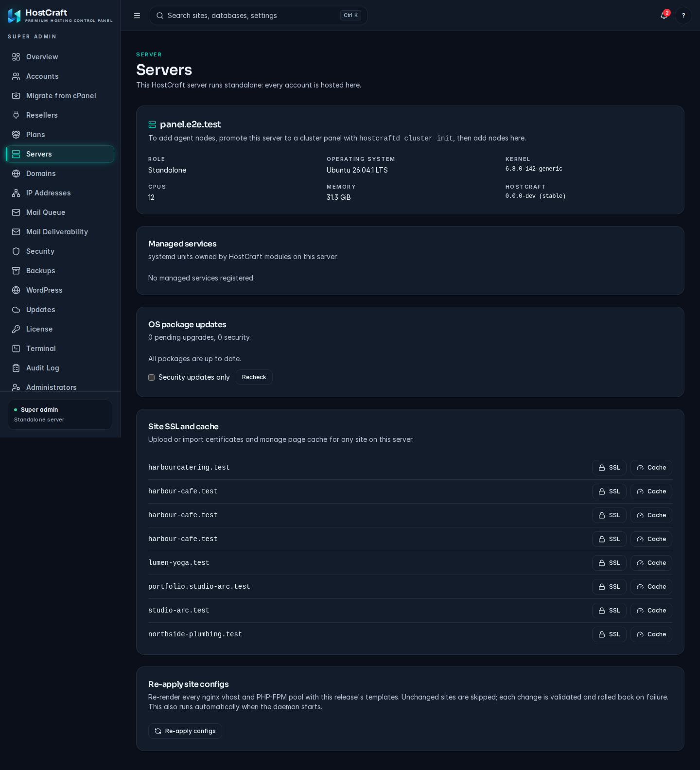Click the Terminal prompt icon
700x770 pixels.
click(16, 349)
